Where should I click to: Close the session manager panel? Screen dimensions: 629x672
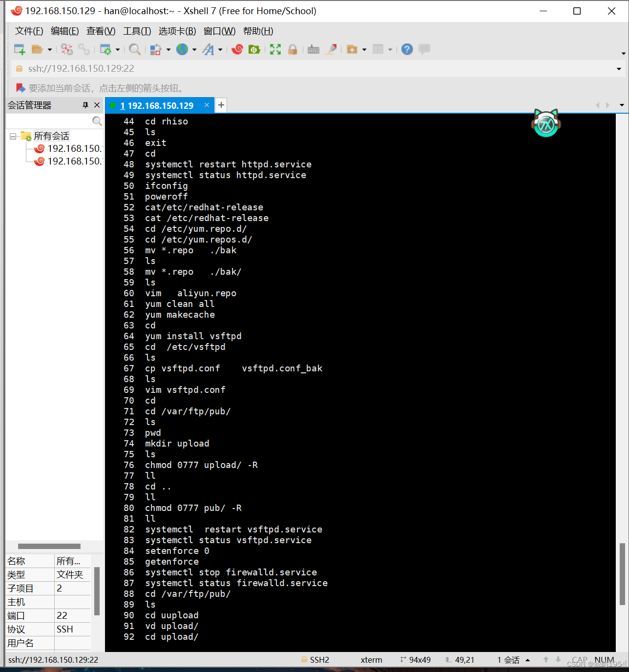(x=97, y=105)
